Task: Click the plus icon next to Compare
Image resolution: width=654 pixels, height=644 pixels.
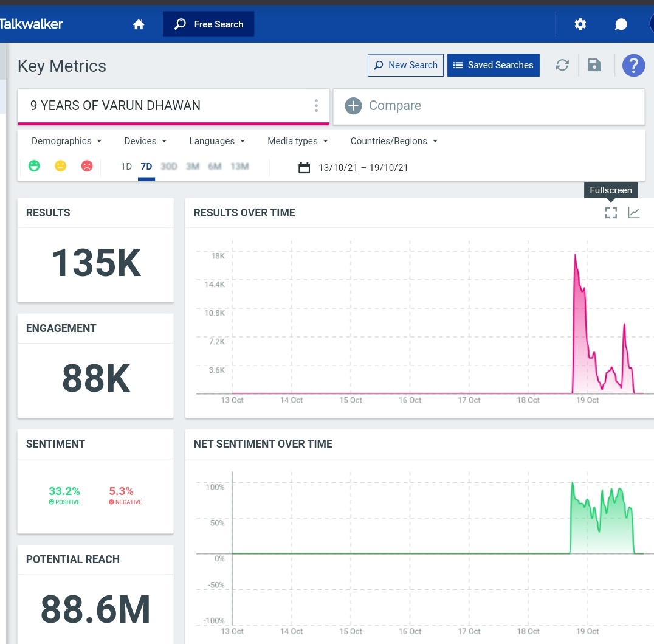Action: point(353,106)
